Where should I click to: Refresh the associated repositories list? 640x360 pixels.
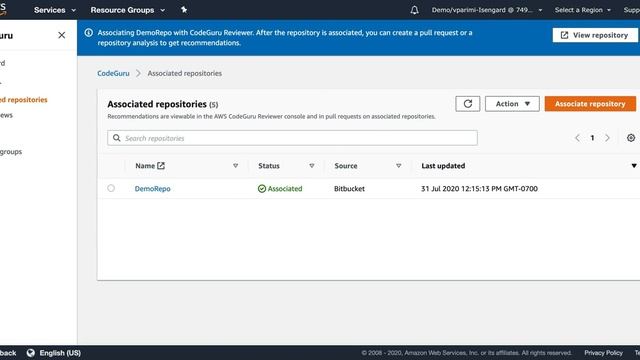coord(468,104)
